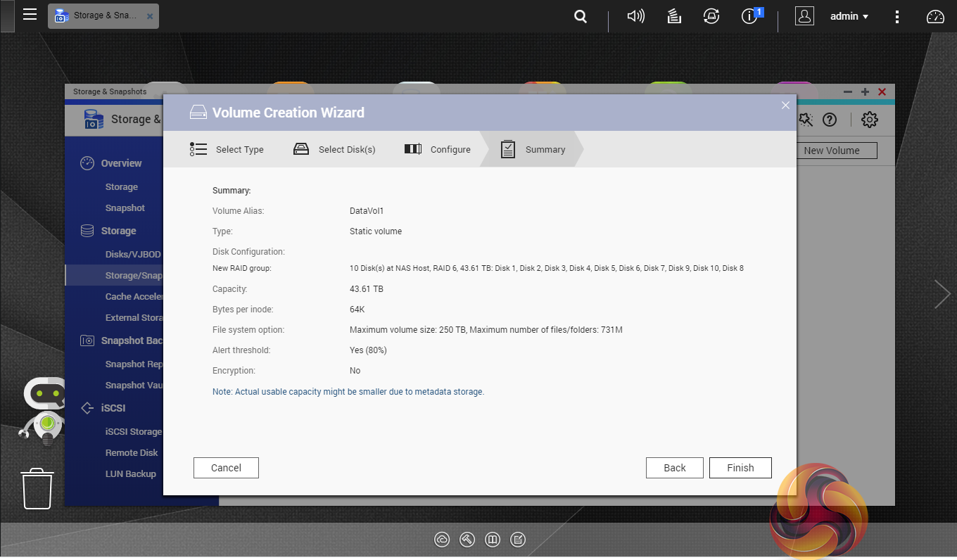Cancel the Volume Creation Wizard

226,468
